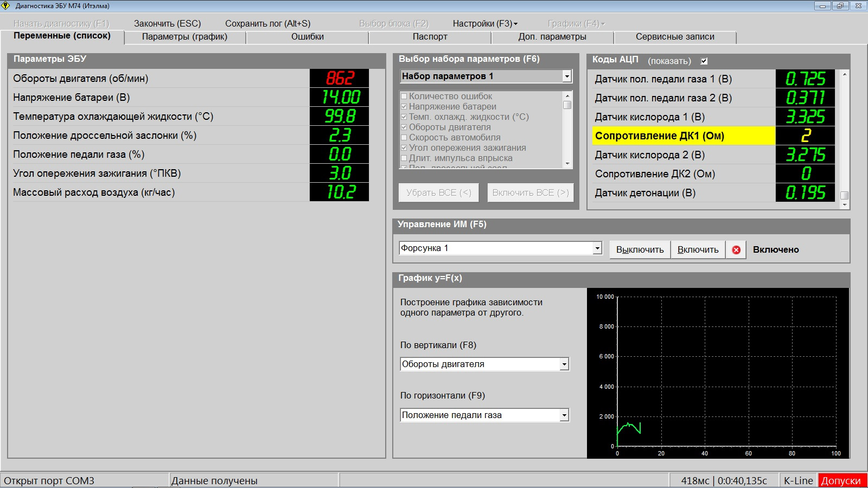Check the Количество ошибок checkbox
868x488 pixels.
(404, 97)
